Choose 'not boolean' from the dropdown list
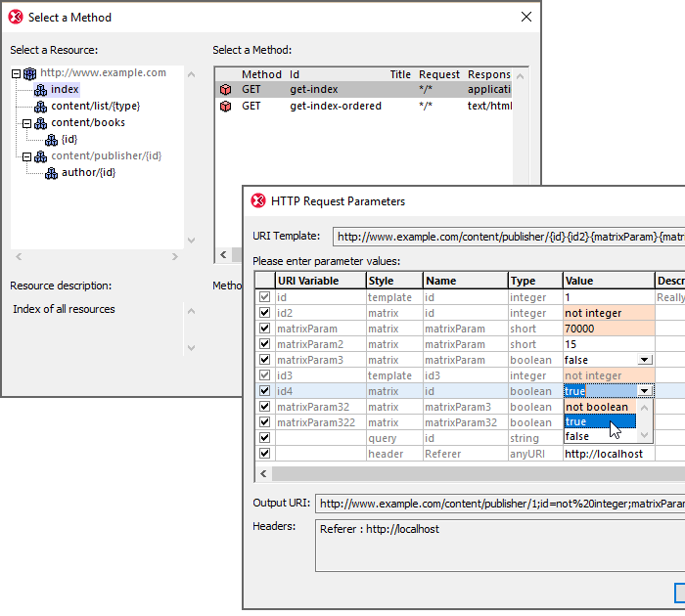This screenshot has height=616, width=685. coord(597,407)
